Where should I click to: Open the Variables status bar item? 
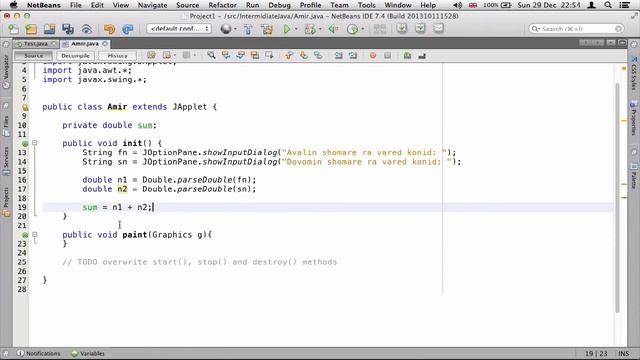[x=88, y=353]
